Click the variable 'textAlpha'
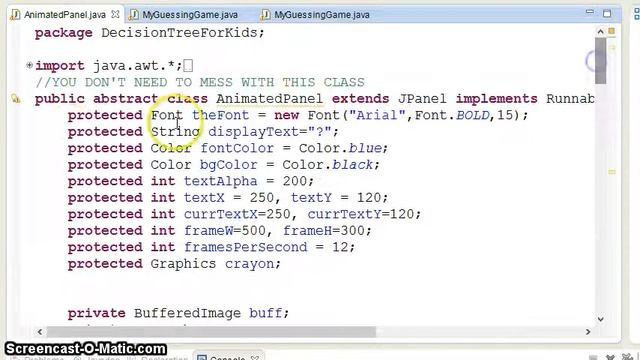Image resolution: width=640 pixels, height=360 pixels. click(220, 181)
